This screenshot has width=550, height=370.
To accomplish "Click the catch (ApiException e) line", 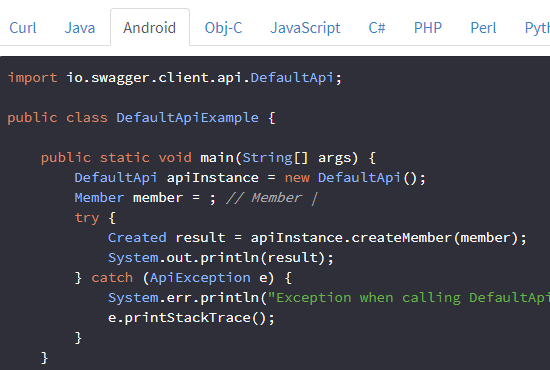I will coord(183,278).
